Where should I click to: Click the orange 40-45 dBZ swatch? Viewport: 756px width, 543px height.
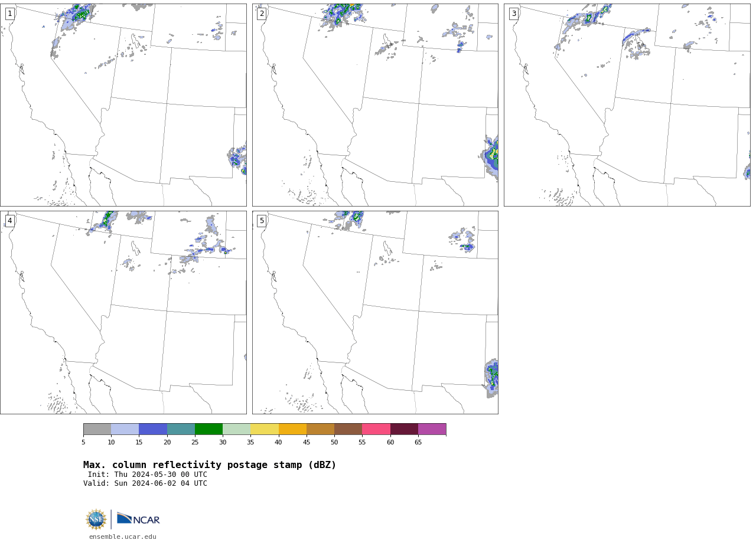(x=292, y=429)
